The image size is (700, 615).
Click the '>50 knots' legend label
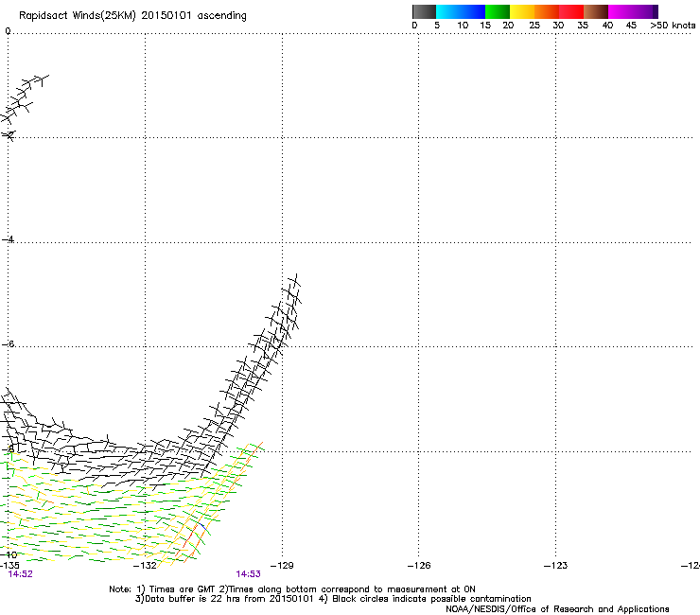pyautogui.click(x=673, y=26)
